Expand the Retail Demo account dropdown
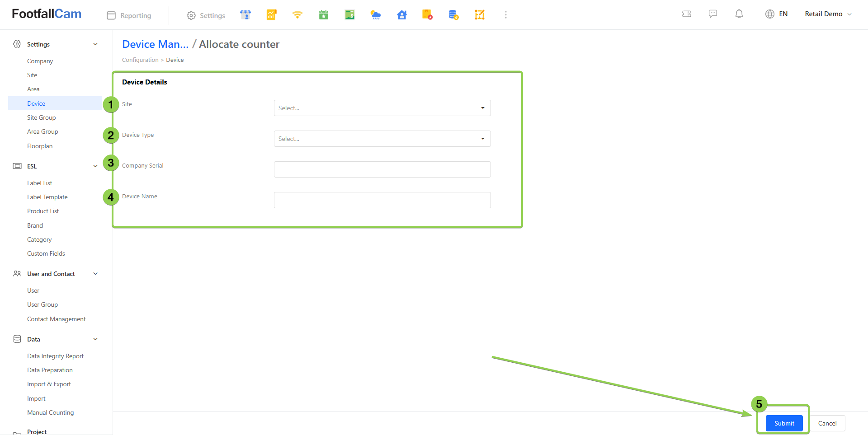Viewport: 868px width, 435px height. (x=828, y=14)
